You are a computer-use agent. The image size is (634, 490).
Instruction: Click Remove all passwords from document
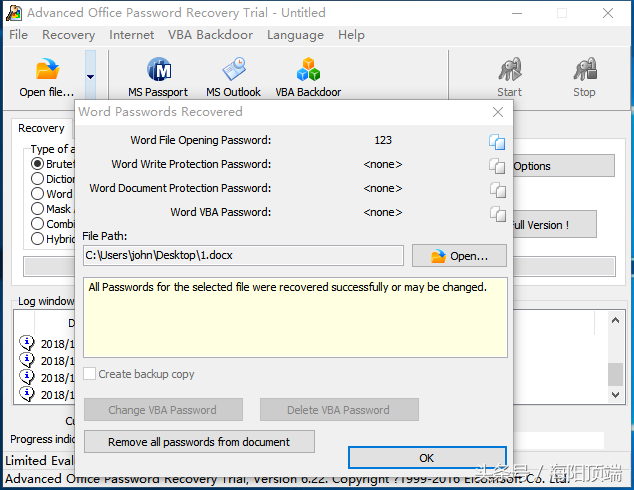199,441
